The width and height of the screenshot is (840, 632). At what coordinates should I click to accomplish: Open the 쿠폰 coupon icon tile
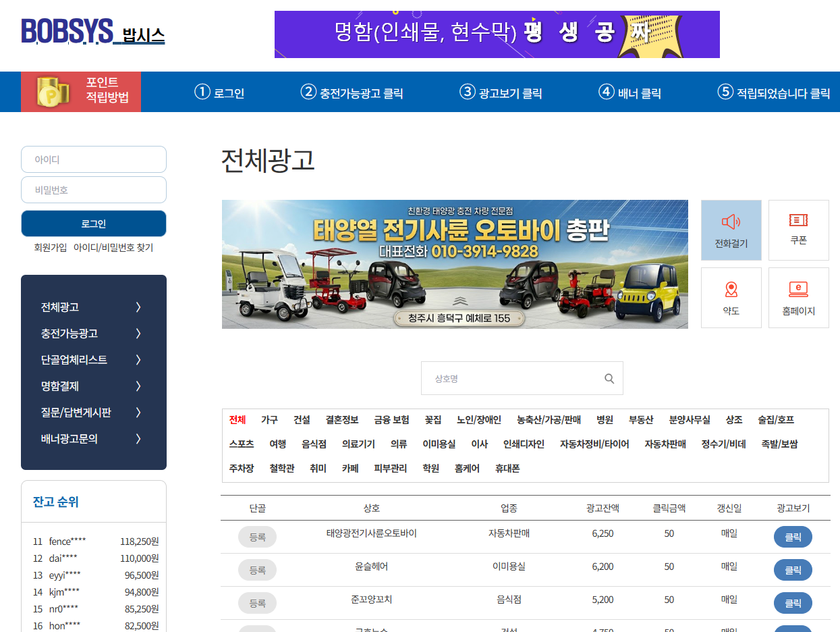(x=799, y=230)
